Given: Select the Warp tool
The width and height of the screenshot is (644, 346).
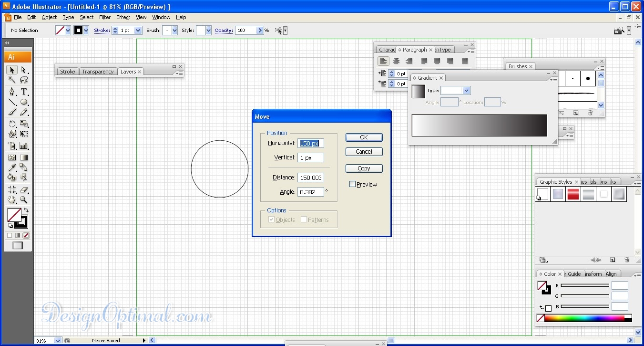Looking at the screenshot, I should tap(12, 134).
